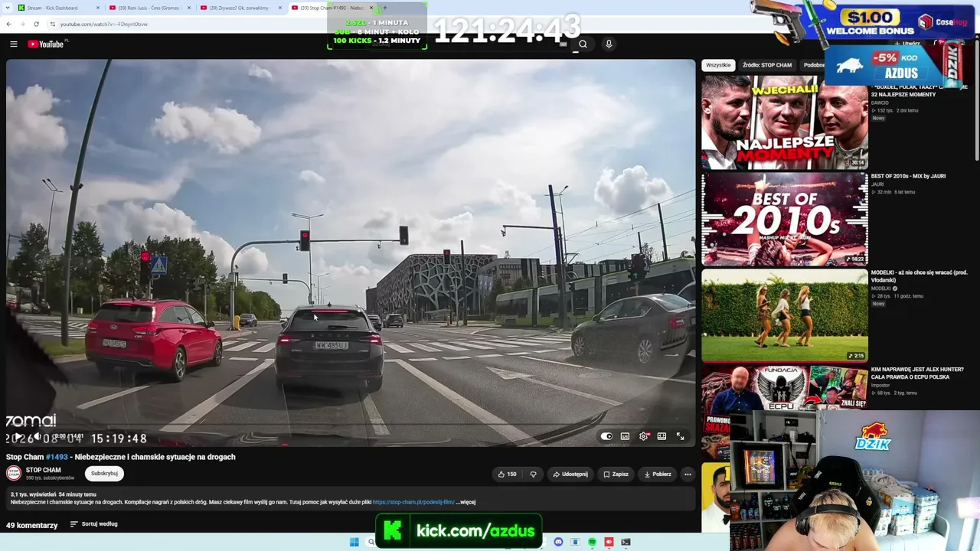The width and height of the screenshot is (980, 551).
Task: Open the player settings gear
Action: tap(643, 436)
